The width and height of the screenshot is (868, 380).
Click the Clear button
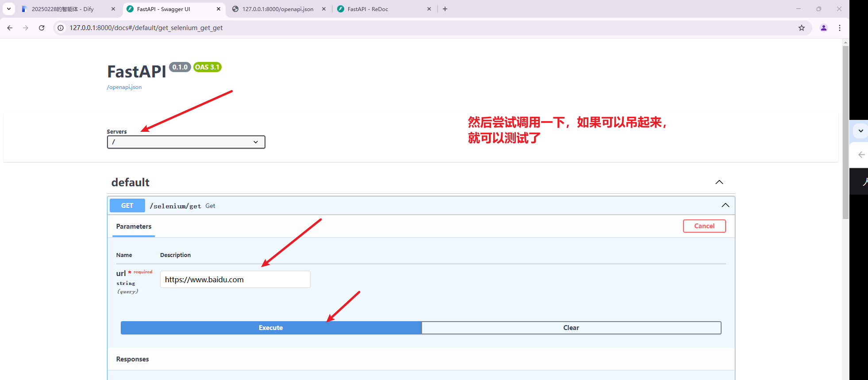571,328
